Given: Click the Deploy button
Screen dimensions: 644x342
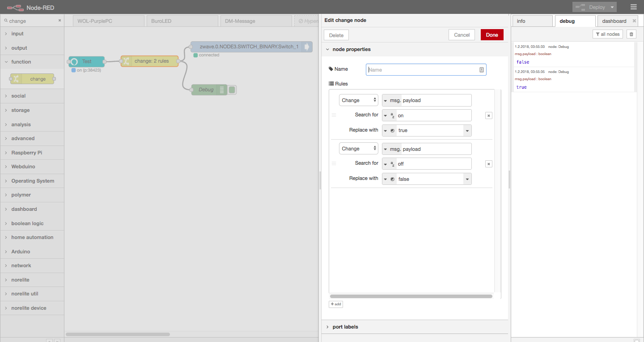Looking at the screenshot, I should point(590,7).
